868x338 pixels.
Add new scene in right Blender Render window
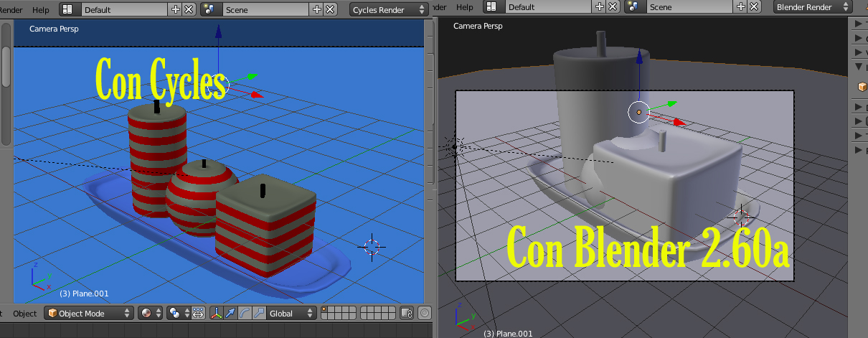(742, 7)
